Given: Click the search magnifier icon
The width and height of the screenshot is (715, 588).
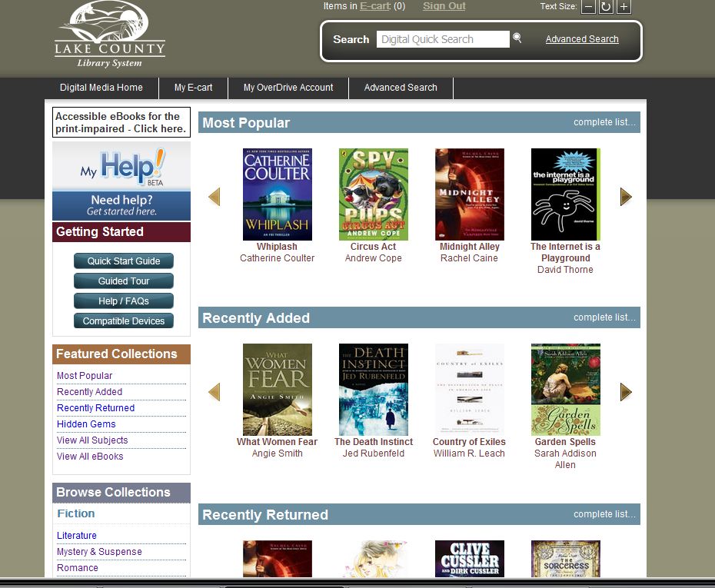Looking at the screenshot, I should point(517,38).
